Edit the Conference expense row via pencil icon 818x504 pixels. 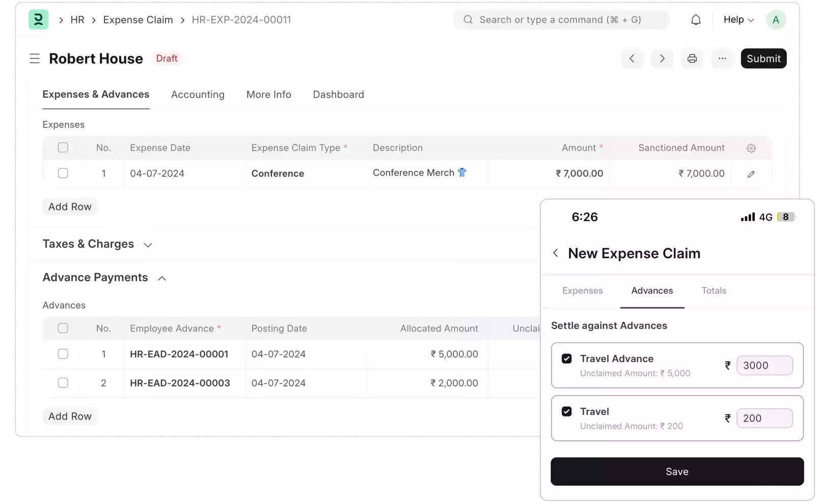coord(751,174)
